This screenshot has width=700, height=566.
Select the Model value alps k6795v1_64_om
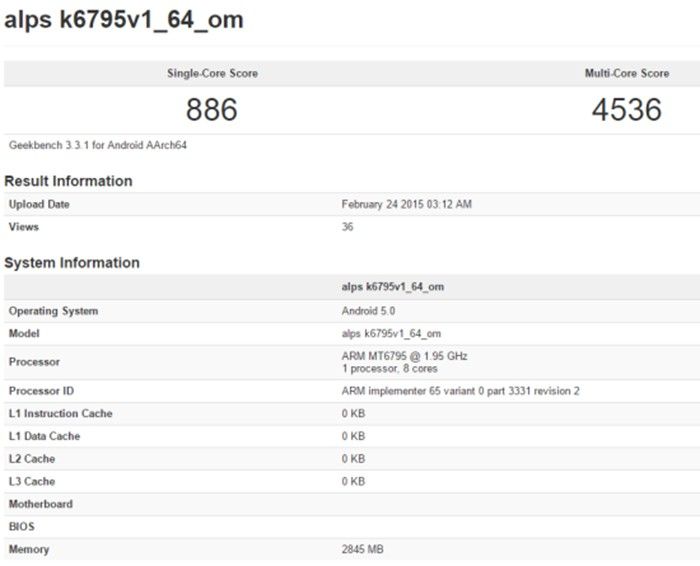392,334
